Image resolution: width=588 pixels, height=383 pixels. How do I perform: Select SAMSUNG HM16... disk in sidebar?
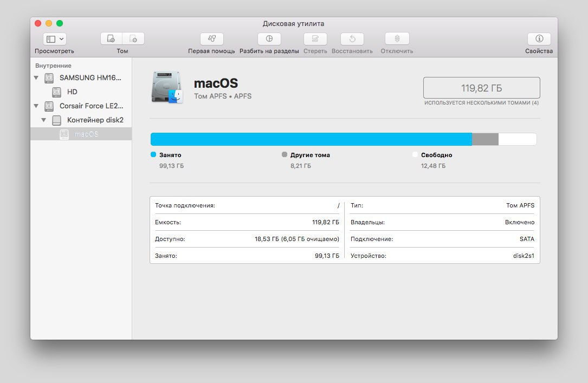coord(81,78)
